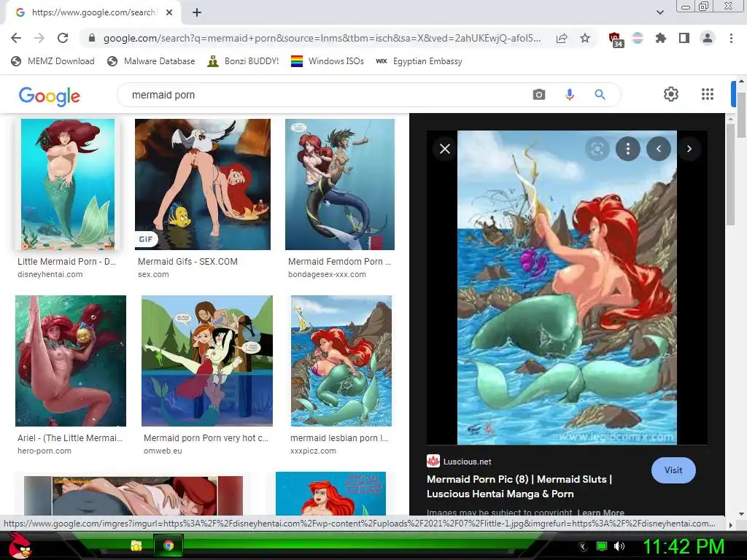Click the taskbar volume speaker icon
Image resolution: width=747 pixels, height=560 pixels.
tap(619, 546)
